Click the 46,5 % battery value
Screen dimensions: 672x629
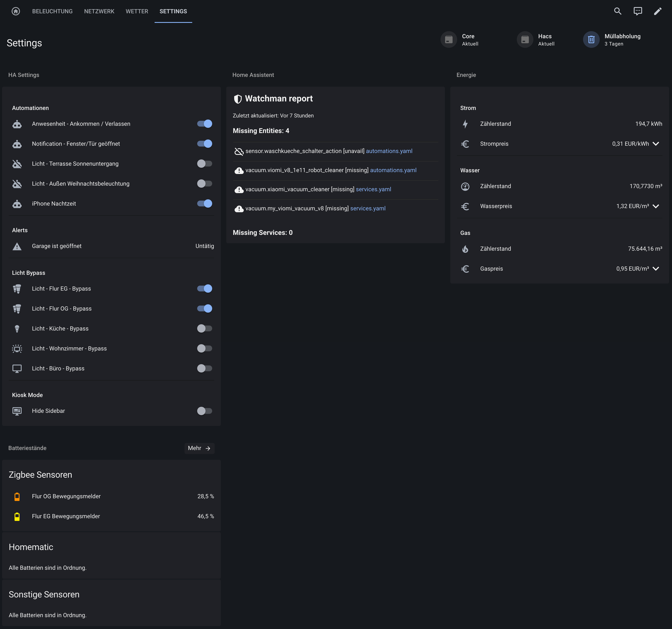pos(206,516)
